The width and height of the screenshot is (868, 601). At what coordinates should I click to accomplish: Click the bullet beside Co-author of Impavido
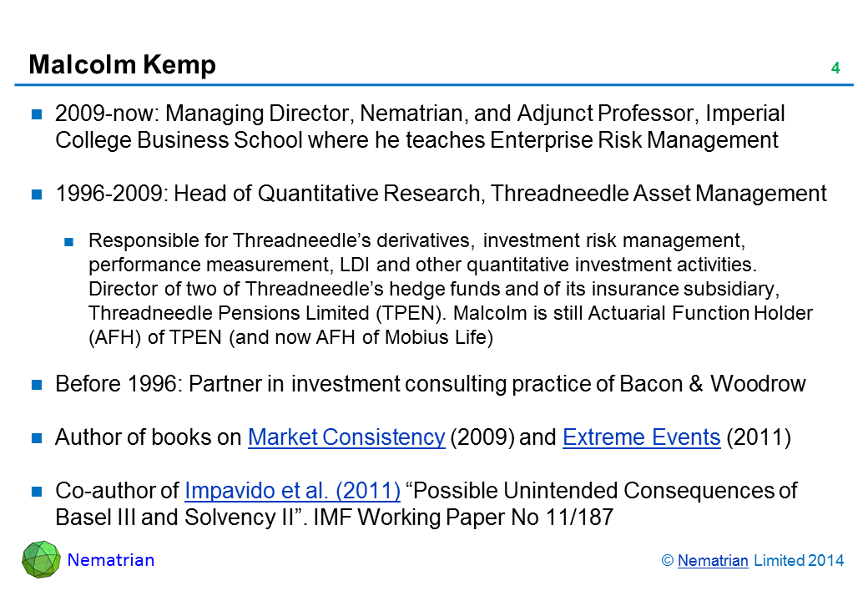point(38,491)
